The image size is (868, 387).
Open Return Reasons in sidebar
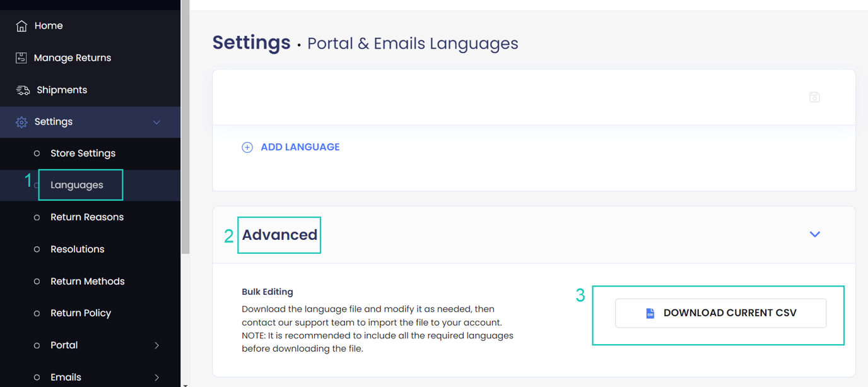click(87, 217)
